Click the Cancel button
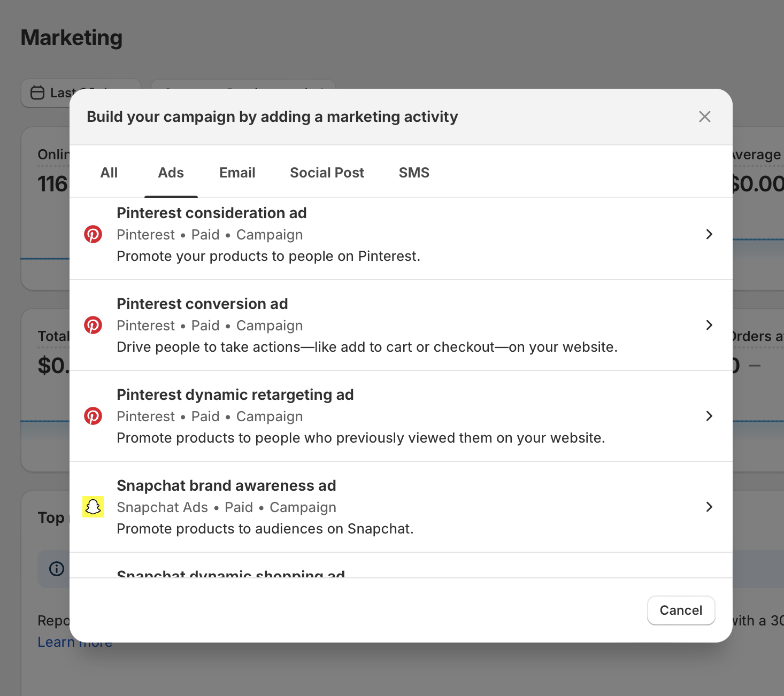The image size is (784, 696). coord(681,610)
